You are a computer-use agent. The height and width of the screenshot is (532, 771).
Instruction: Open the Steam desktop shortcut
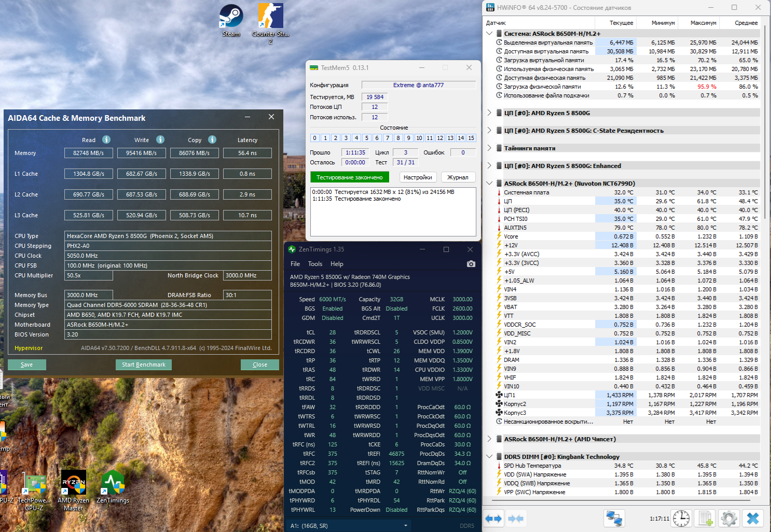[231, 20]
